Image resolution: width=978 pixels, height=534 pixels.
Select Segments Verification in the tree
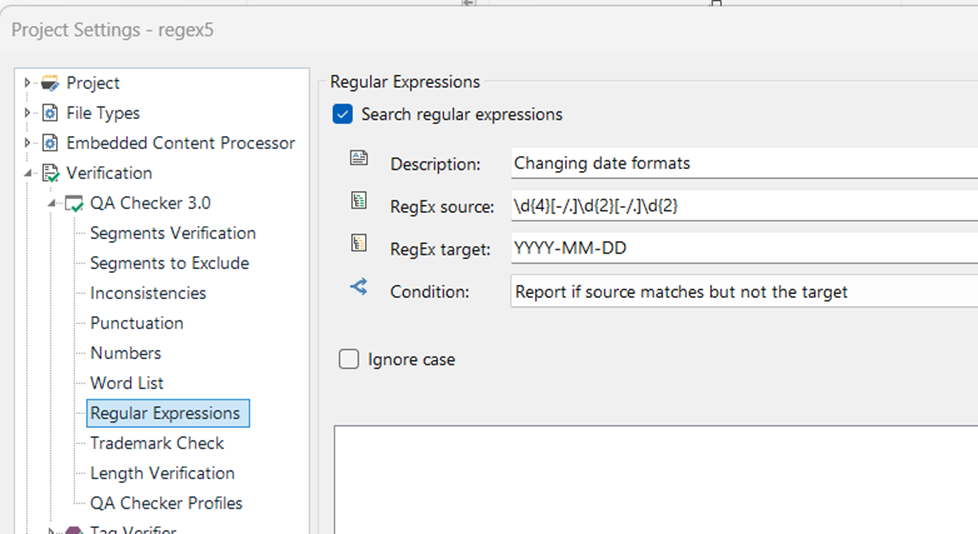tap(172, 233)
